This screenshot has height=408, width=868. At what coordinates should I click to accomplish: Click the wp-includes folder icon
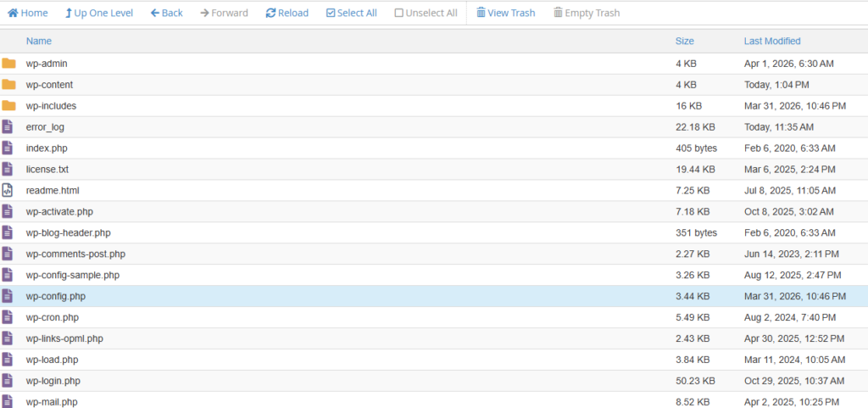click(x=8, y=106)
